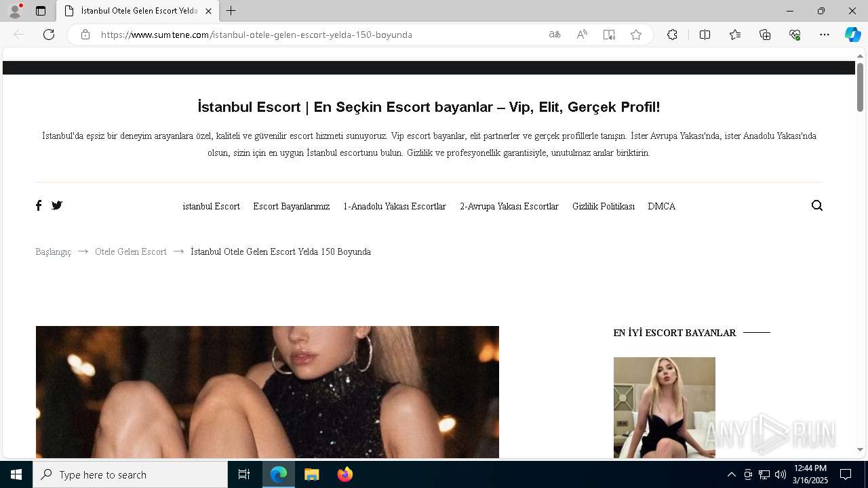Open 1-Anadolu Yakası Escortlar menu item
Viewport: 868px width, 488px height.
pos(395,206)
